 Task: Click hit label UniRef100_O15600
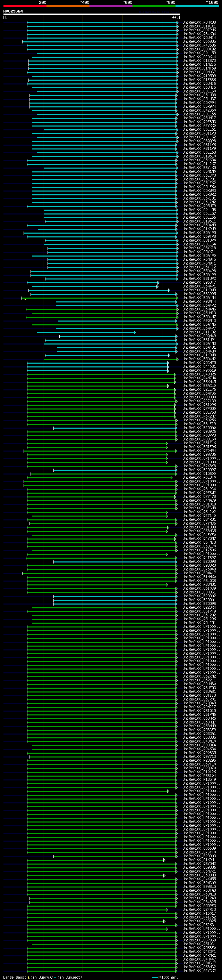[199, 473]
